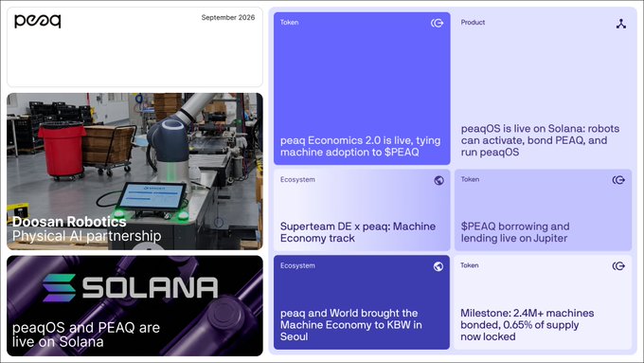This screenshot has height=363, width=644.
Task: Click 'Doosan Robotics' title text
Action: [x=69, y=222]
